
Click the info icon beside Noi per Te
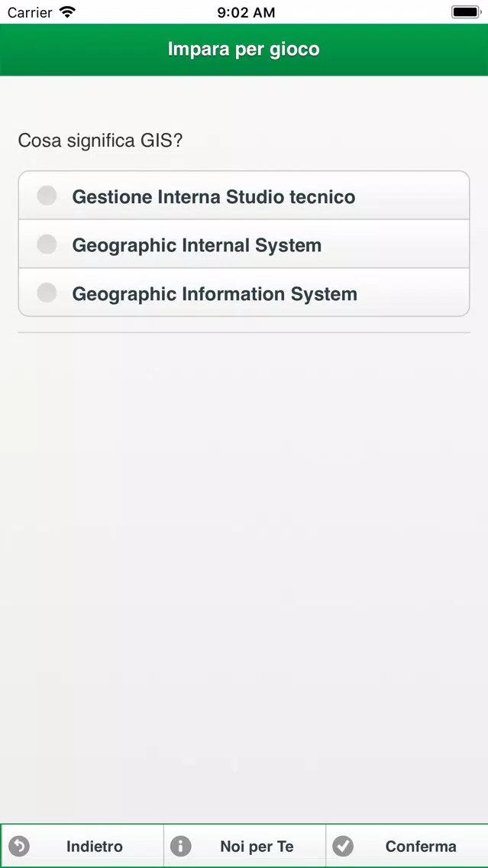click(180, 846)
